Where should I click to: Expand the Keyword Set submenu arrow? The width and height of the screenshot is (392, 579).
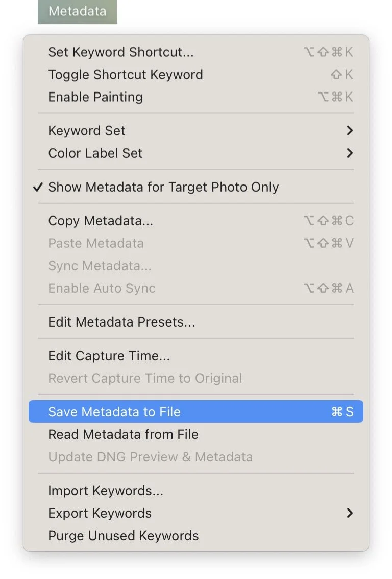[350, 131]
